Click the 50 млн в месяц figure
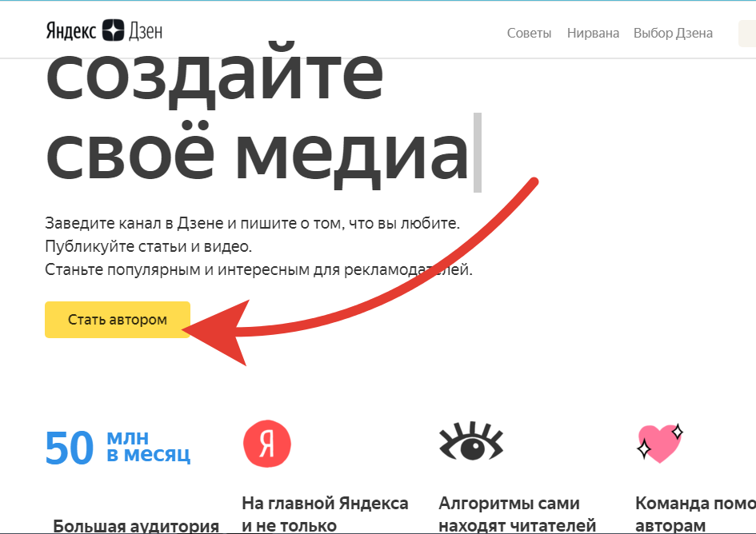756x534 pixels. pyautogui.click(x=118, y=448)
